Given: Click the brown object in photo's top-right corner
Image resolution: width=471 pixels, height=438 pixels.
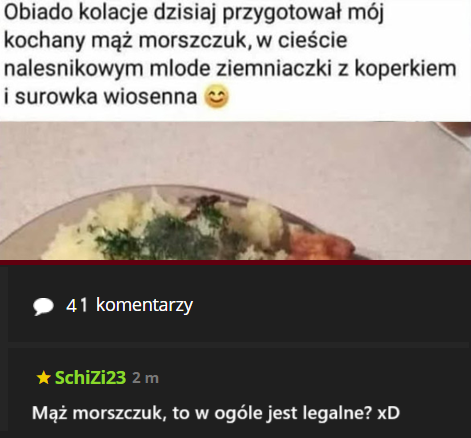Looking at the screenshot, I should pos(459,130).
